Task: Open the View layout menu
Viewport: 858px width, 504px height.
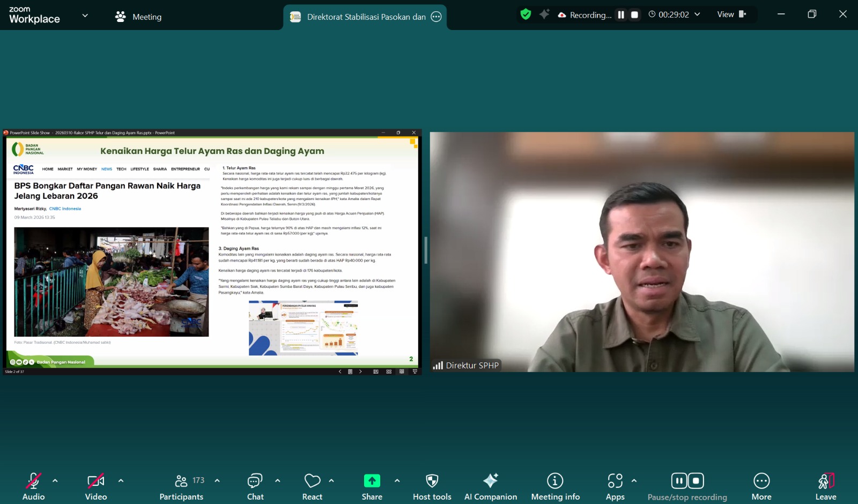Action: point(731,14)
